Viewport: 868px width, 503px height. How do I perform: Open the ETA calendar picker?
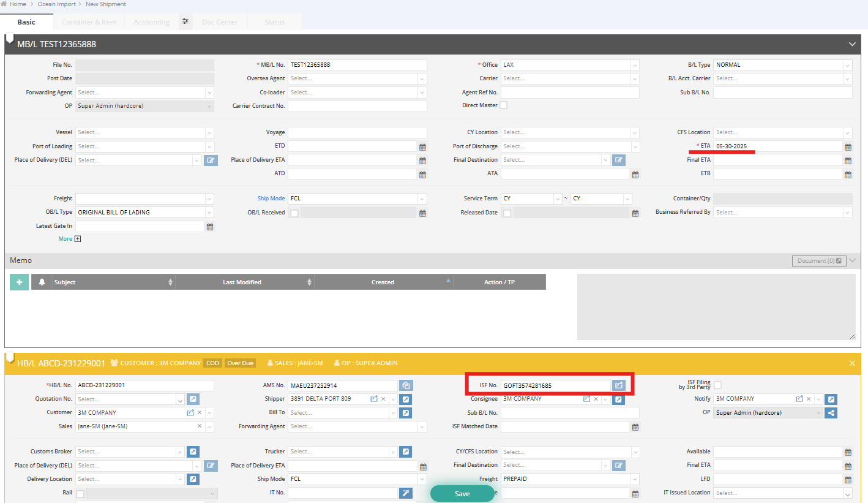848,147
